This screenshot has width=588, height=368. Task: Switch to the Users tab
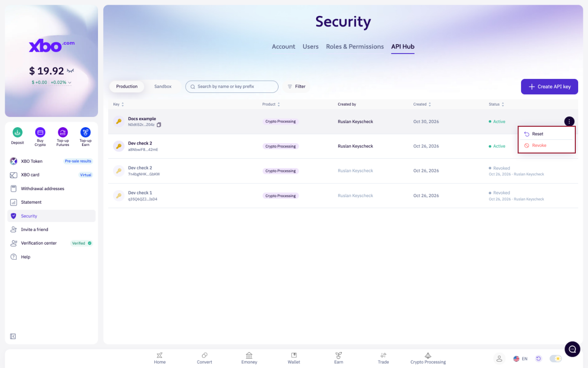point(310,46)
